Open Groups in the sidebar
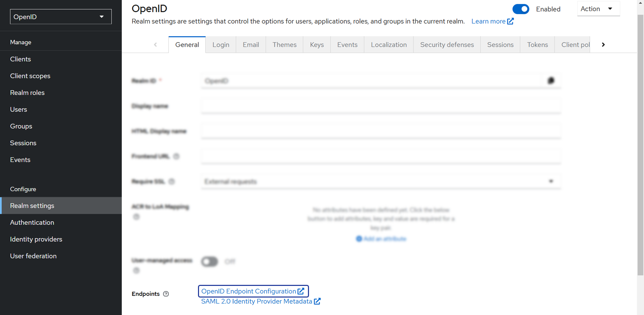The image size is (644, 315). click(x=21, y=126)
